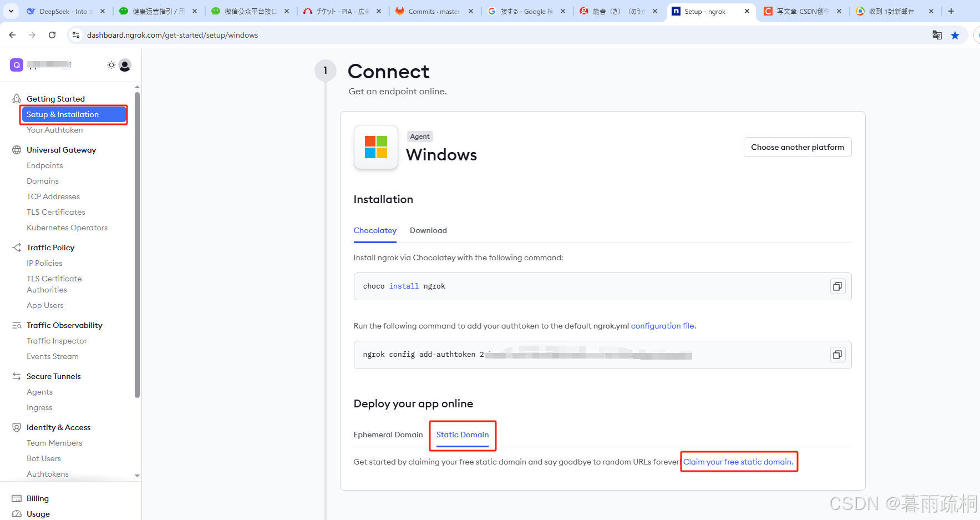Open the user profile avatar menu
Screen dimensions: 980x520
(x=125, y=65)
